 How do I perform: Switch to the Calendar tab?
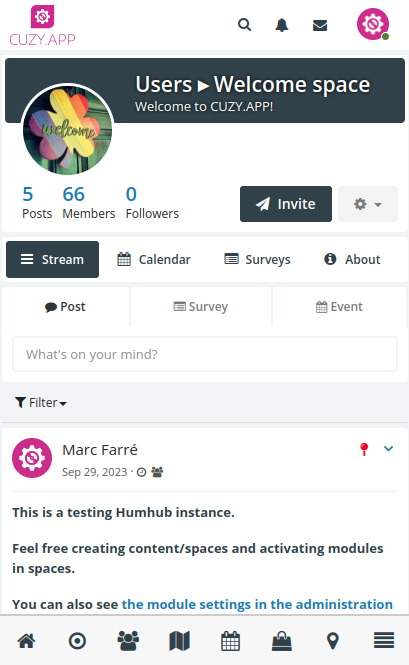click(154, 260)
